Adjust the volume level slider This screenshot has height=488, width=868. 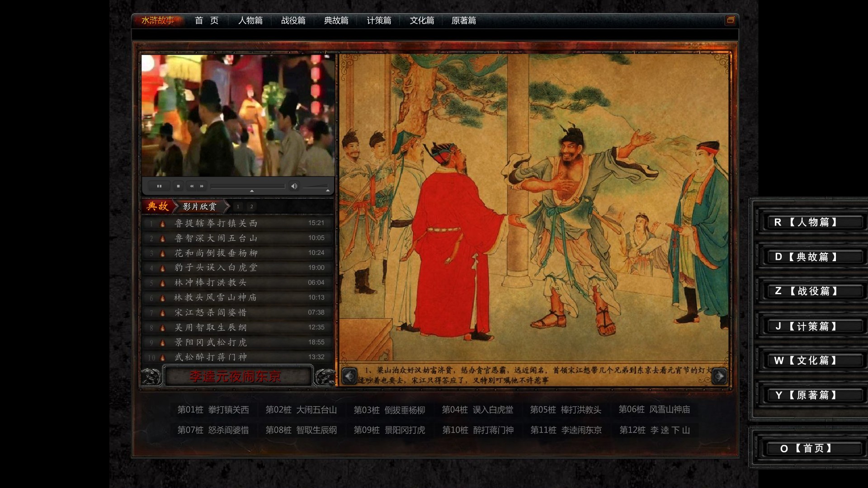pos(316,186)
